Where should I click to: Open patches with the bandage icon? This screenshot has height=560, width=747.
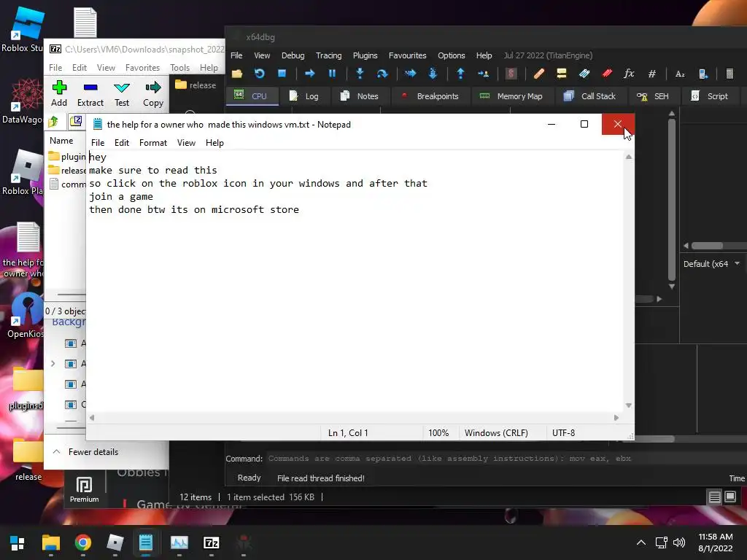click(539, 74)
